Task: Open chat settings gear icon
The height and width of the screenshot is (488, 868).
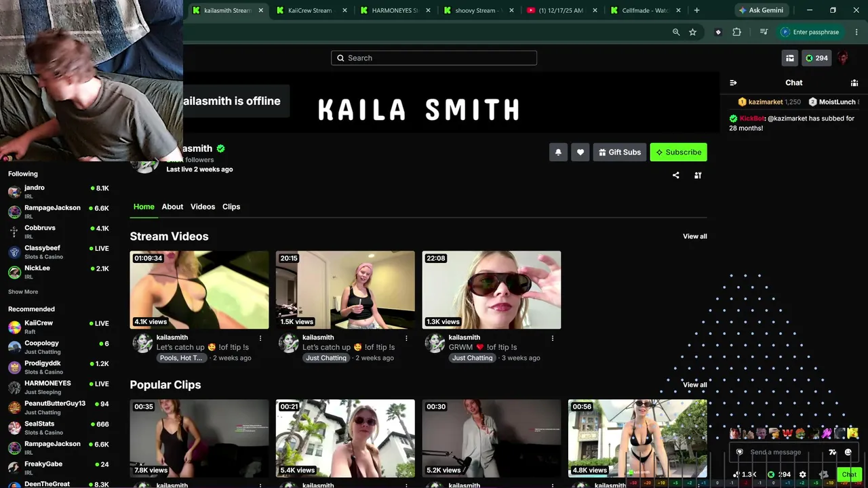Action: (x=803, y=474)
